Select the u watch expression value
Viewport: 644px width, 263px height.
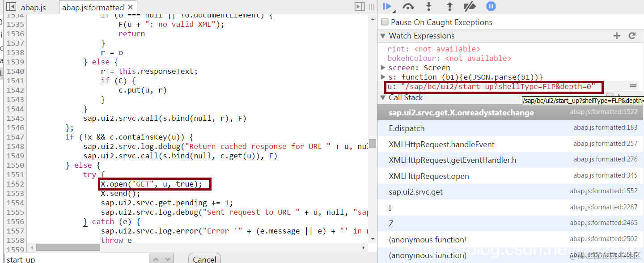[x=498, y=86]
